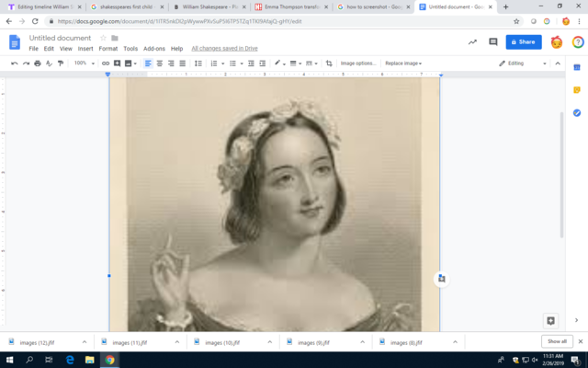Viewport: 588px width, 368px height.
Task: Change zoom level from 100%
Action: point(84,63)
